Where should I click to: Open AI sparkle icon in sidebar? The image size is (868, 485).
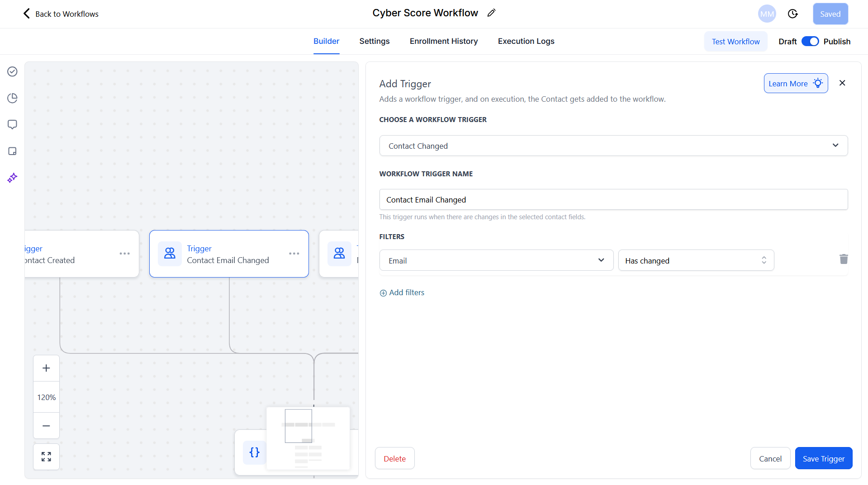pos(13,178)
